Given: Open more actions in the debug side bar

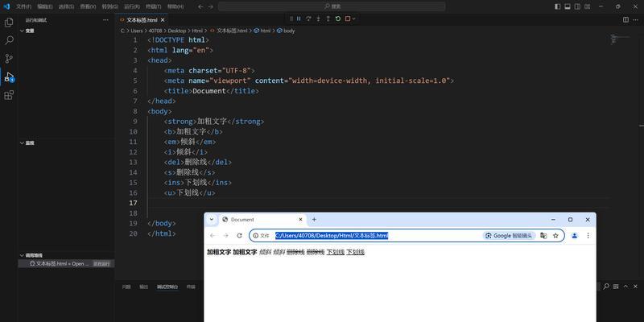Looking at the screenshot, I should (106, 19).
